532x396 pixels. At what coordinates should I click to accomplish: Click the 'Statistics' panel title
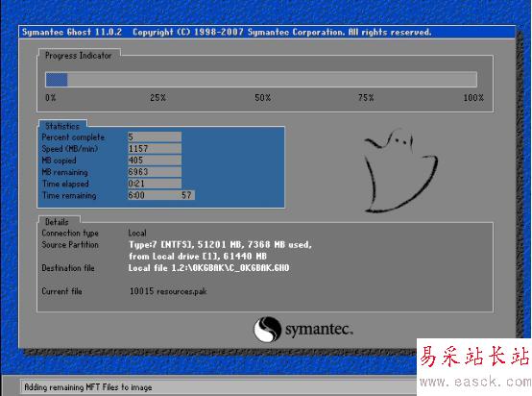[62, 126]
